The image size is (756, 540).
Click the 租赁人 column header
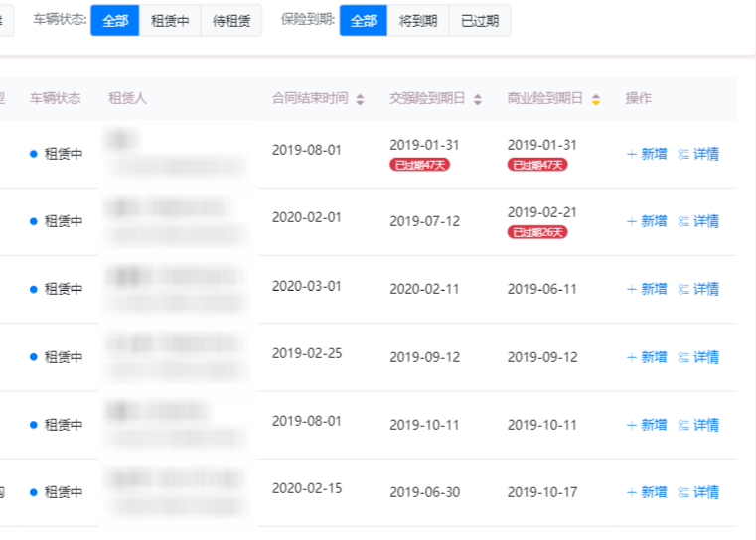pyautogui.click(x=127, y=98)
